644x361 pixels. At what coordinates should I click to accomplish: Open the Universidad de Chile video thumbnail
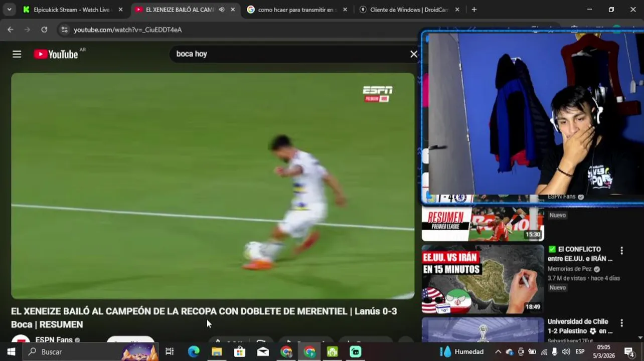click(482, 329)
